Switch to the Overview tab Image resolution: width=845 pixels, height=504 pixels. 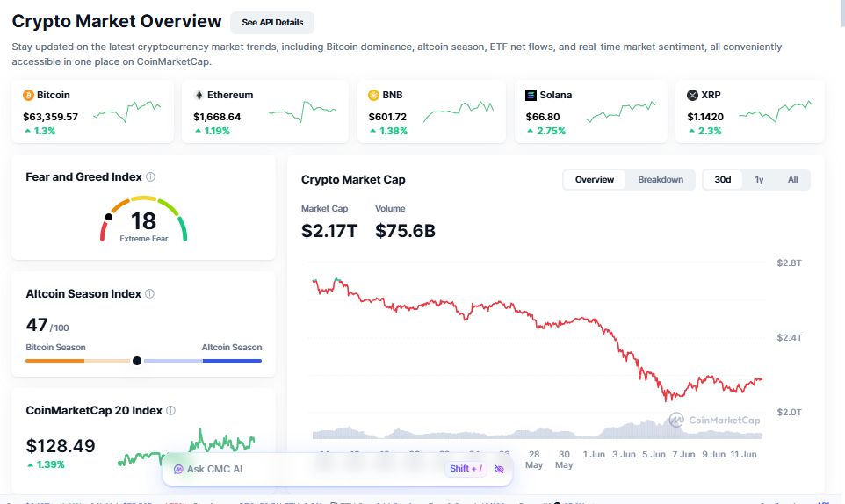[x=595, y=180]
